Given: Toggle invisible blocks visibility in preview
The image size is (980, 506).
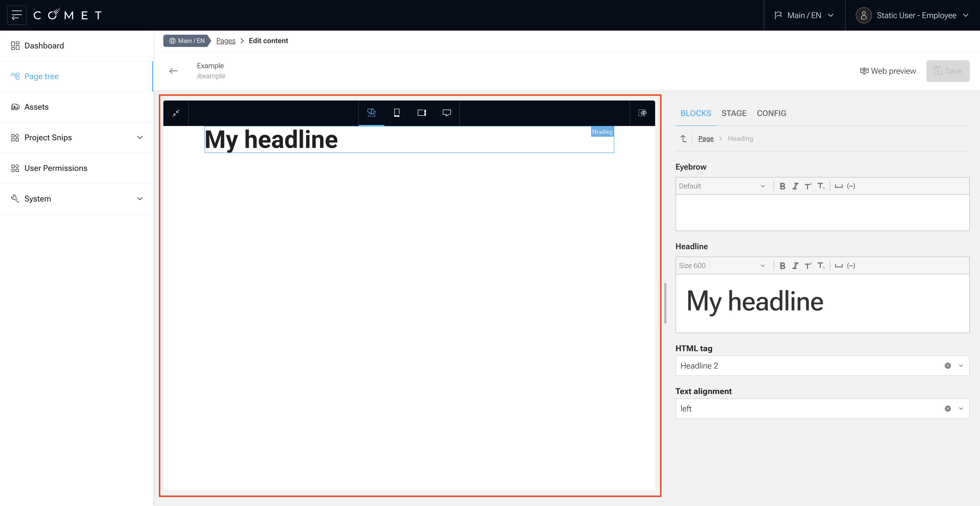Looking at the screenshot, I should pos(642,112).
